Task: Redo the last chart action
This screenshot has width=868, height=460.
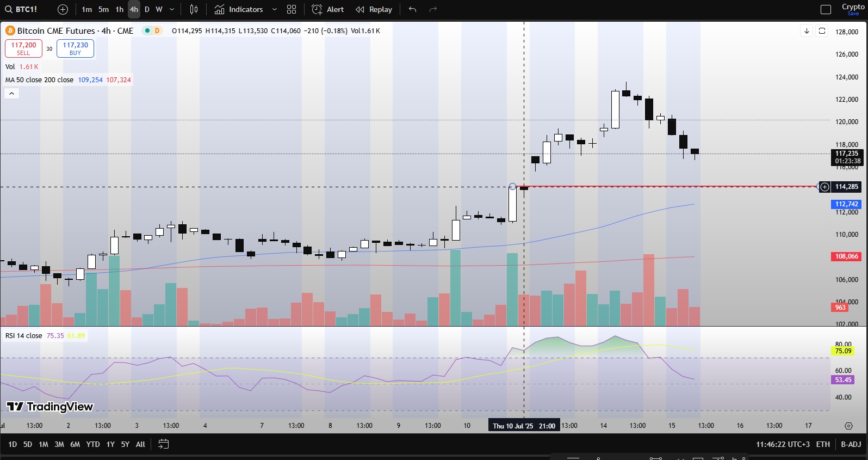Action: click(433, 9)
